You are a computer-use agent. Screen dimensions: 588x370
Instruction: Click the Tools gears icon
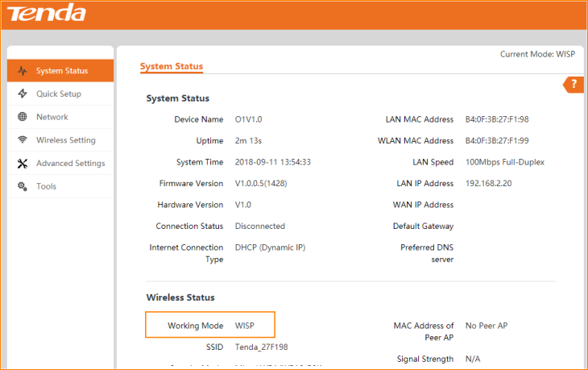pyautogui.click(x=22, y=186)
